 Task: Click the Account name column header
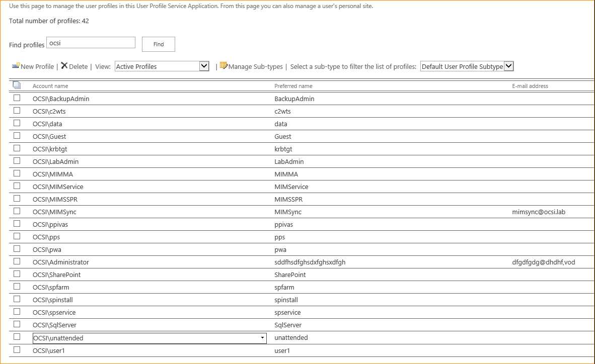pos(50,86)
